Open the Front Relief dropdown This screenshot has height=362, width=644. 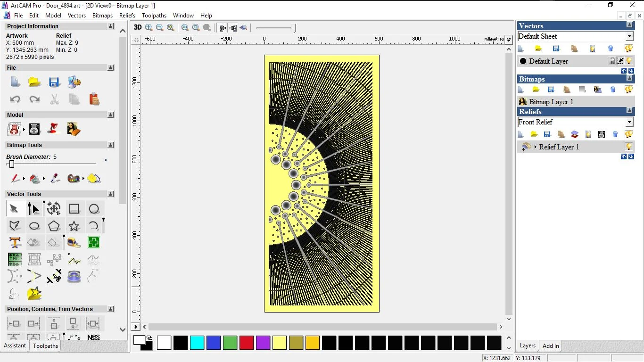coord(629,122)
